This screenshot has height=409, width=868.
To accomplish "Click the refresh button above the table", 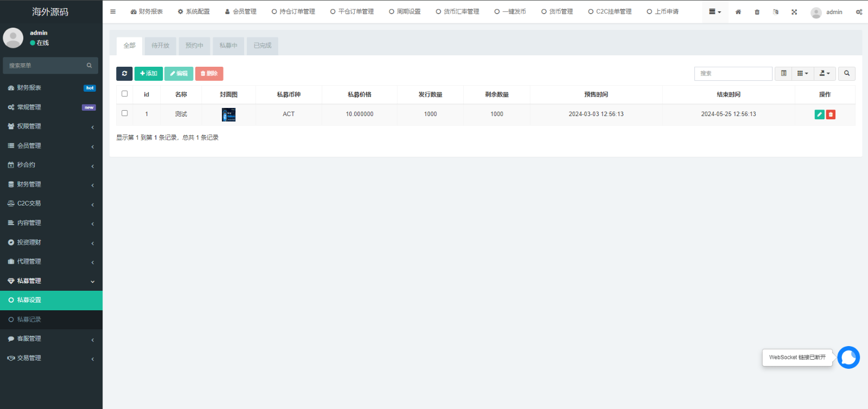I will click(124, 74).
